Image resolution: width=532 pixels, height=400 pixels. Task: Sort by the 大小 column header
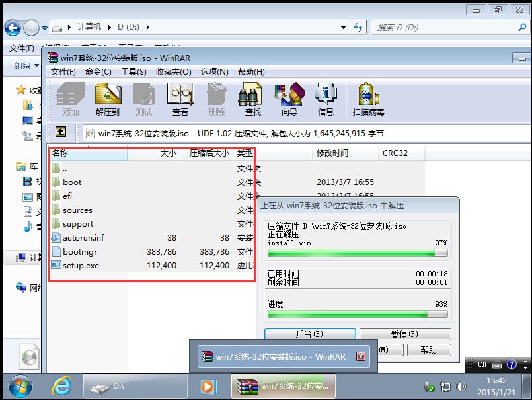click(x=154, y=153)
